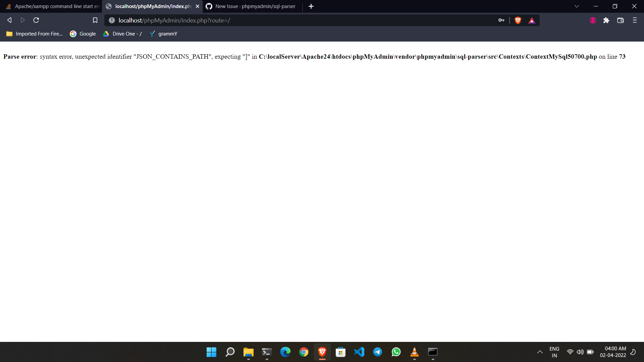Show hidden system tray icons chevron
Viewport: 644px width, 362px height.
540,352
